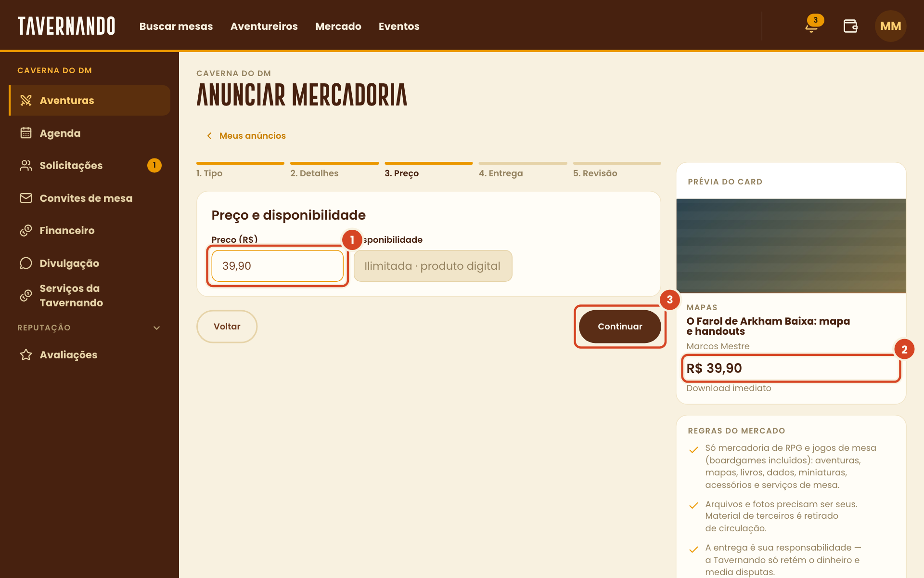Click the coins icon beside Financeiro
This screenshot has width=924, height=578.
coord(26,230)
